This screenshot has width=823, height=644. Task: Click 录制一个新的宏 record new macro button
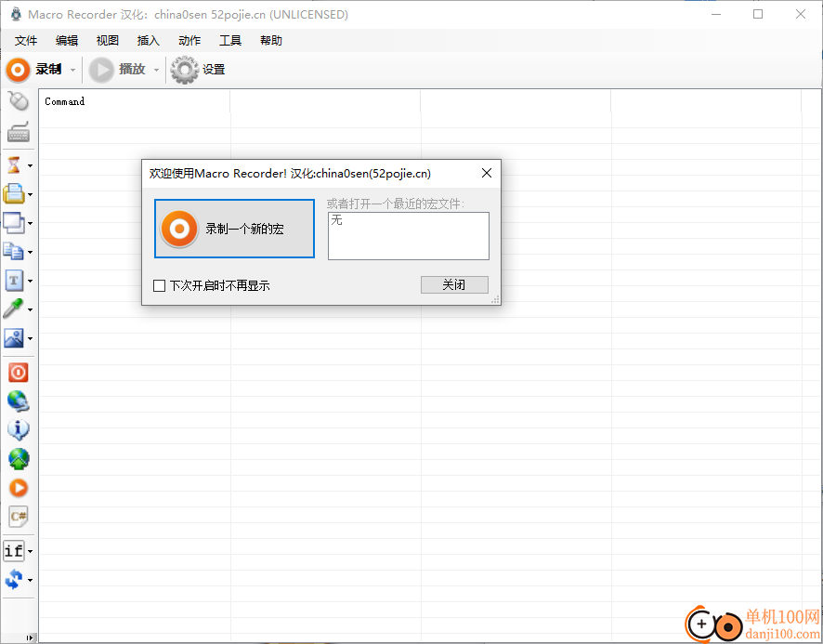pos(235,229)
